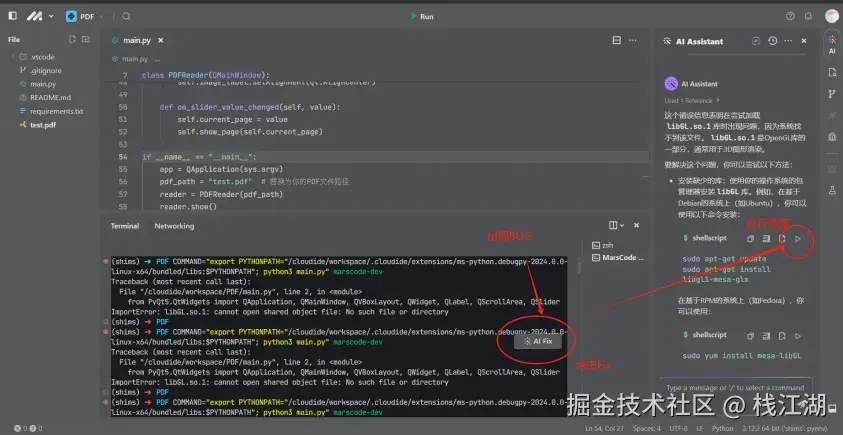Switch to the Terminal tab

tap(125, 226)
